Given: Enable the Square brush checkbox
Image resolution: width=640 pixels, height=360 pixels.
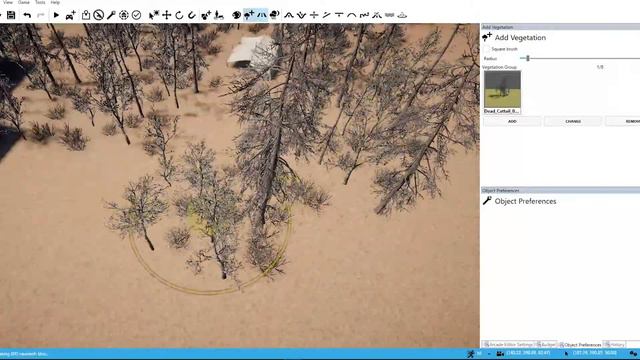Looking at the screenshot, I should pyautogui.click(x=487, y=49).
